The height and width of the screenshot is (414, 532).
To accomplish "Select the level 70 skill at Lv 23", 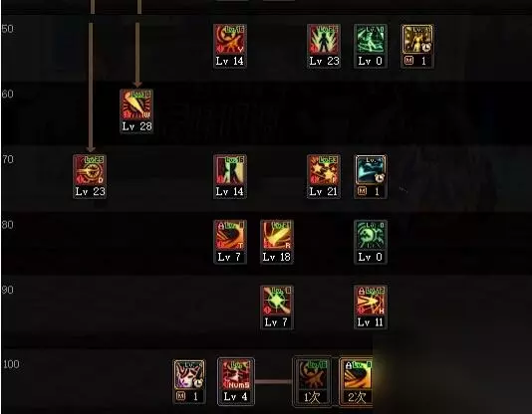I will (x=90, y=176).
